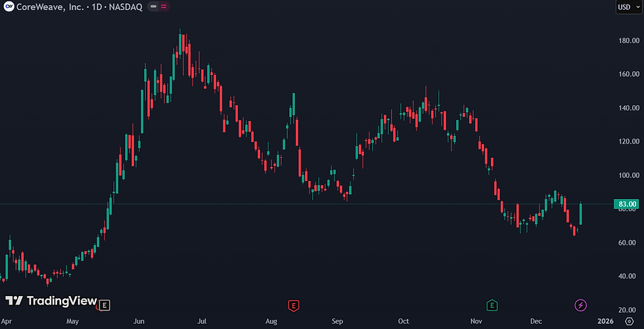Click the 100.00 price axis label
Viewport: 644px width, 329px height.
click(x=628, y=175)
